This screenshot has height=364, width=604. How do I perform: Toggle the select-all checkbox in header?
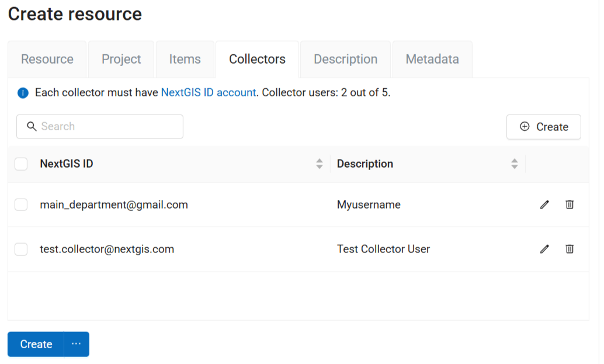tap(21, 164)
